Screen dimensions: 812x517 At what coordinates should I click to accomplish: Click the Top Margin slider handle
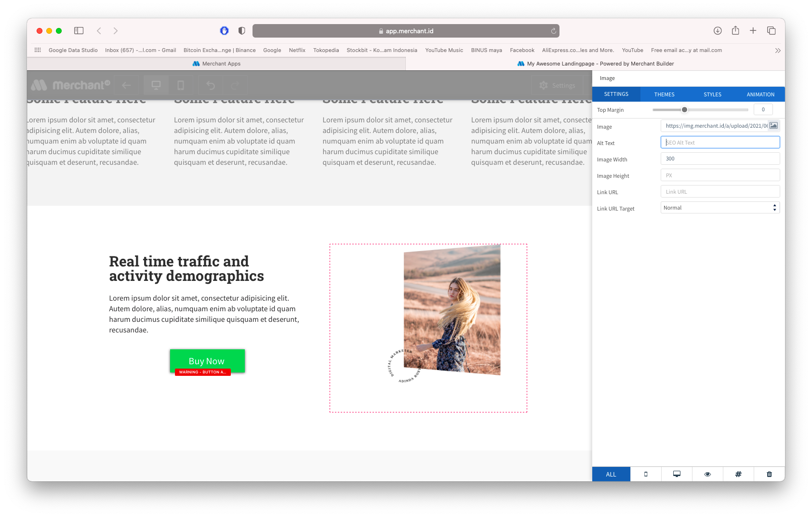tap(684, 110)
